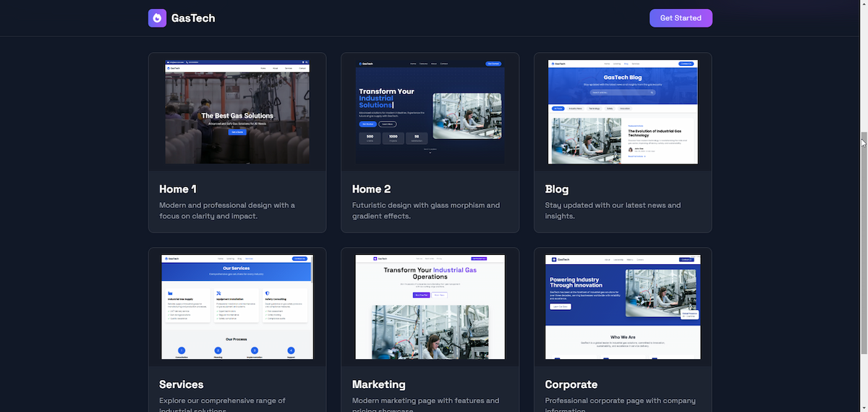This screenshot has height=412, width=868.
Task: Click the Home 2 glass morphism description
Action: [x=426, y=211]
